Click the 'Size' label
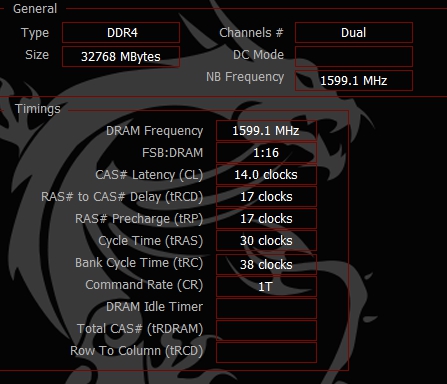 click(x=37, y=55)
